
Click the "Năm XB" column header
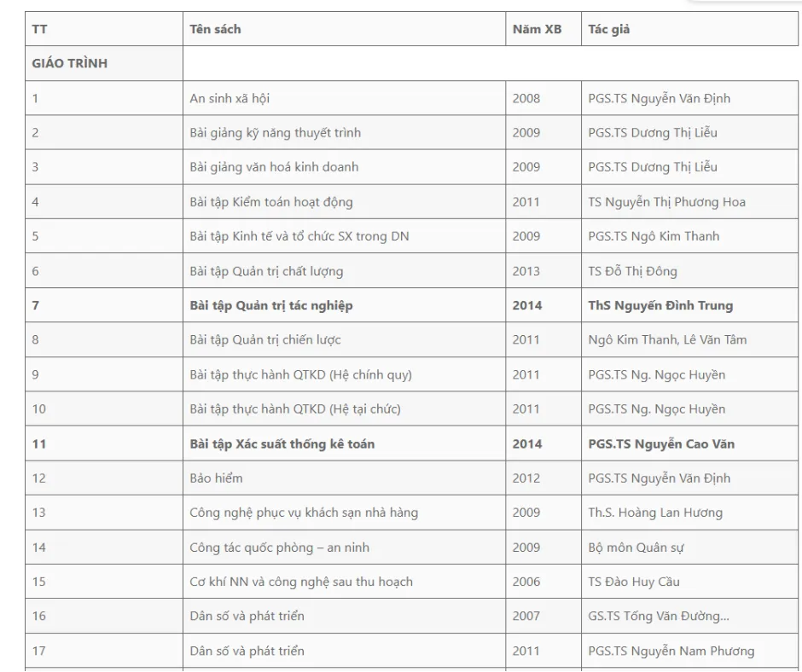(537, 29)
